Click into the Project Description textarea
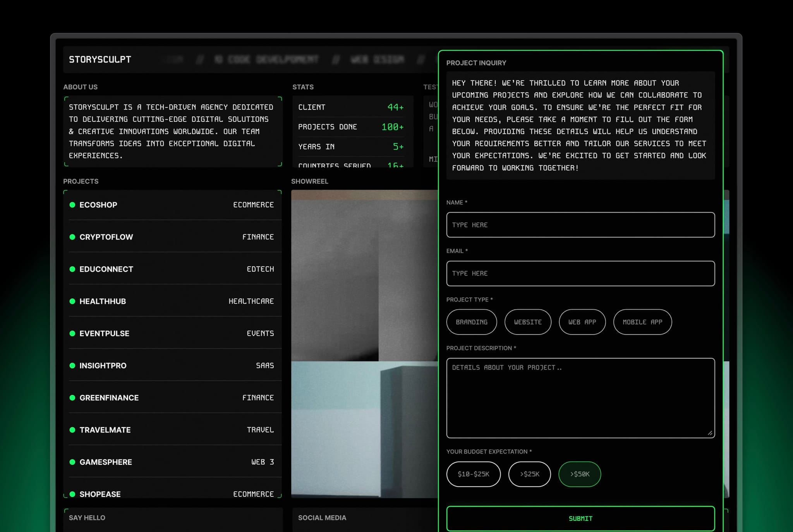793x532 pixels. point(580,398)
